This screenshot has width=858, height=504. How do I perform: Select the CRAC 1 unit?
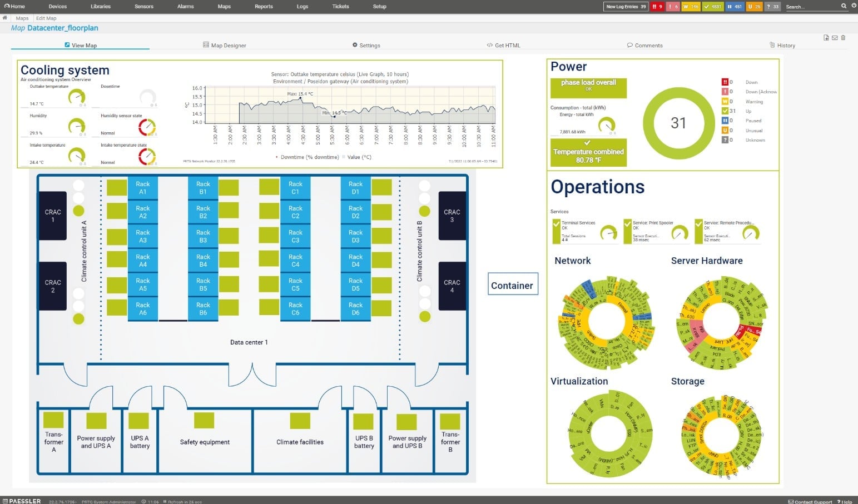tap(53, 216)
